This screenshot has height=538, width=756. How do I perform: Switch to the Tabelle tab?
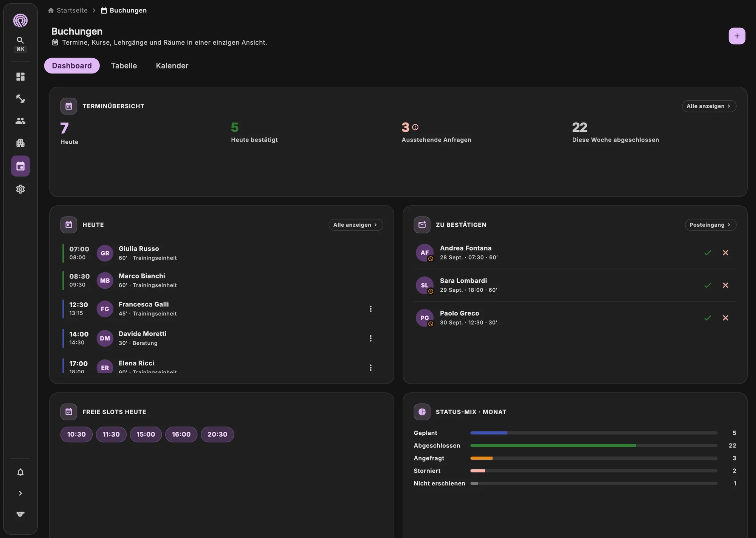point(124,66)
